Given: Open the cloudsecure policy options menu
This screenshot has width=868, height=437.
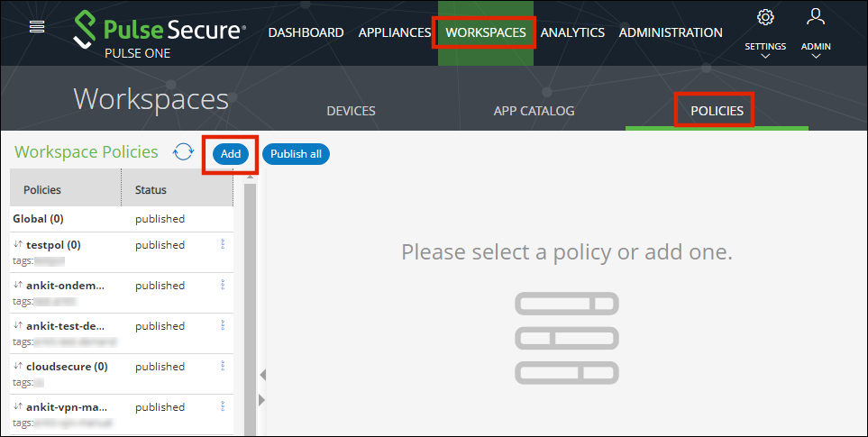Looking at the screenshot, I should [223, 366].
